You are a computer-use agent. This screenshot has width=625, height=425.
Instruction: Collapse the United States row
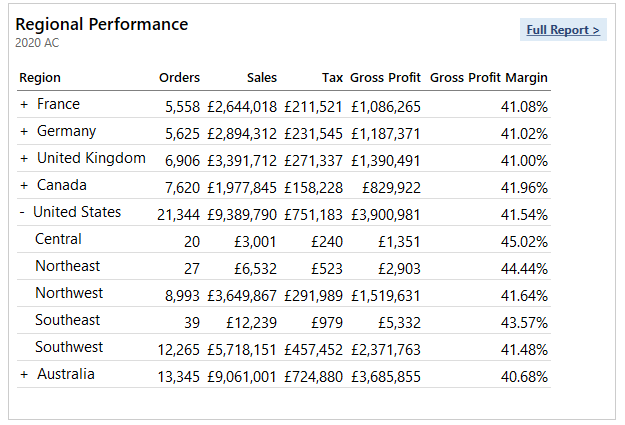[23, 212]
